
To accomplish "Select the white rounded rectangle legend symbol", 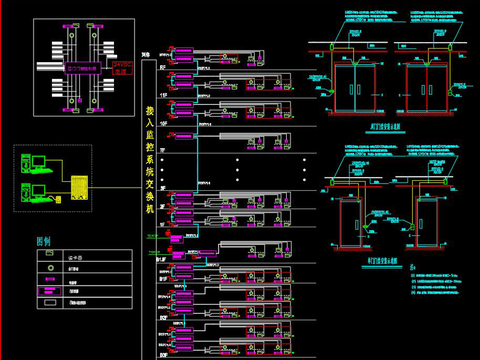I will coord(50,303).
